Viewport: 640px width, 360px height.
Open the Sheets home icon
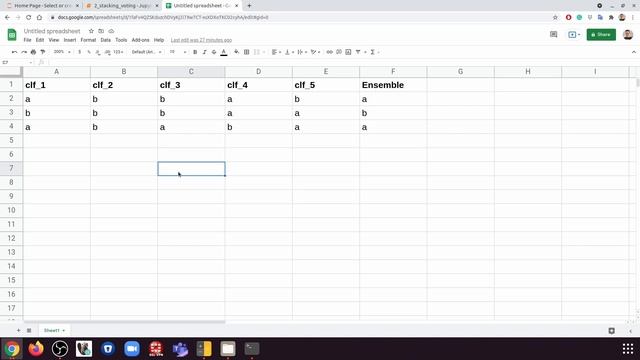[12, 35]
